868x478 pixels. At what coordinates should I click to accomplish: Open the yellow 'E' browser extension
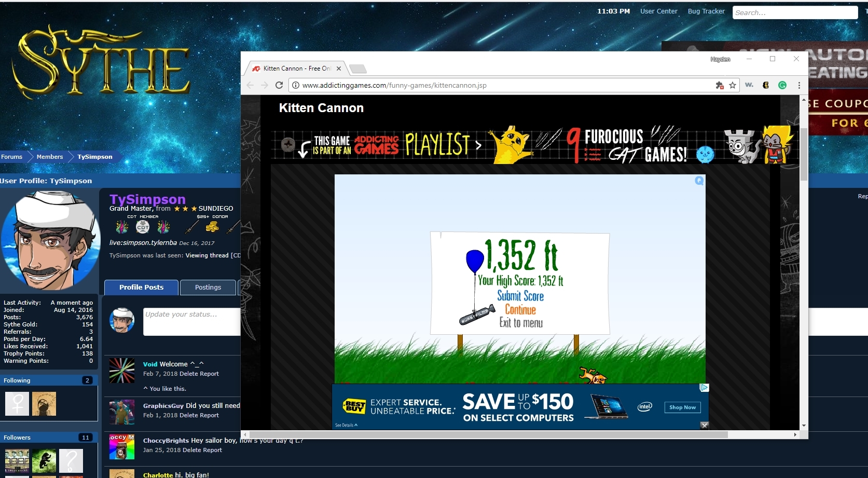(x=766, y=85)
